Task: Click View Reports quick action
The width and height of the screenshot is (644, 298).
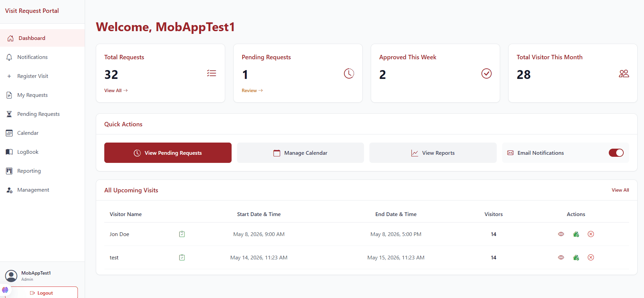Action: click(x=433, y=153)
